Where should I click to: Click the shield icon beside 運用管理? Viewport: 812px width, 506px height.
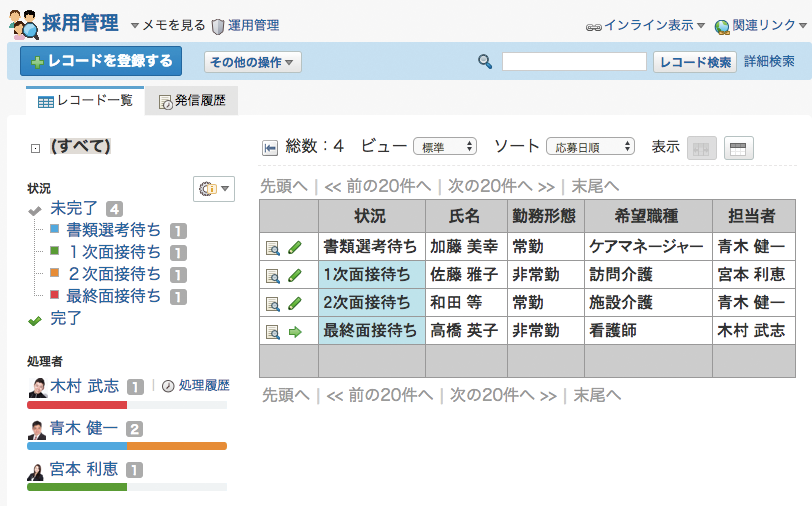pos(218,26)
